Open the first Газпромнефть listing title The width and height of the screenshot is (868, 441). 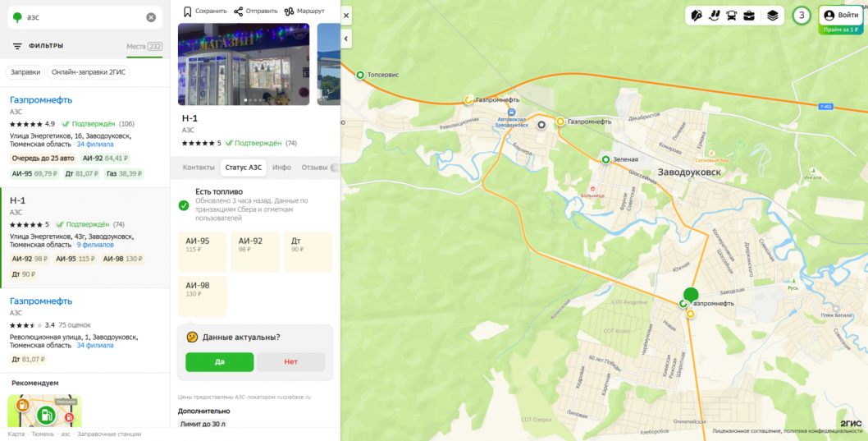pyautogui.click(x=41, y=100)
